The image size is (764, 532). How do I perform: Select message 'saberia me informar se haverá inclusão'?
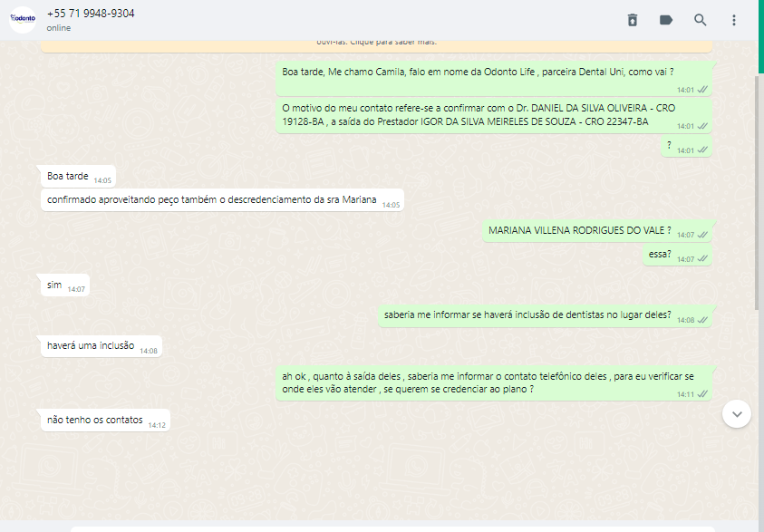click(x=545, y=316)
